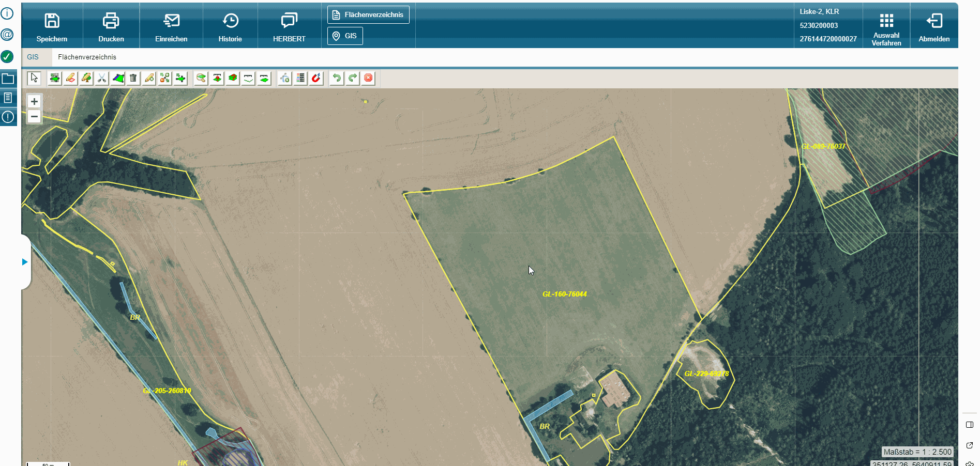Select the pencil with tree landscape-element tool
Viewport: 980px width, 466px height.
click(86, 78)
